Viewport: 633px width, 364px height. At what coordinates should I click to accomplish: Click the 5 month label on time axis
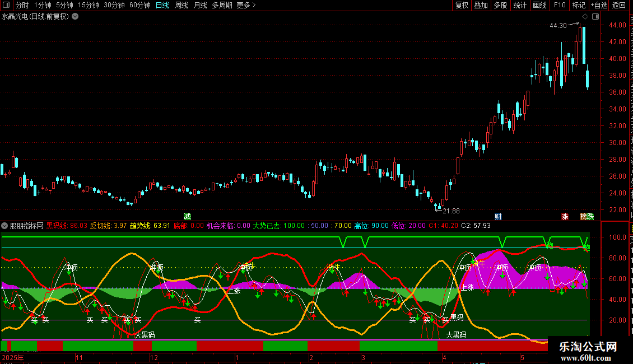click(x=522, y=357)
